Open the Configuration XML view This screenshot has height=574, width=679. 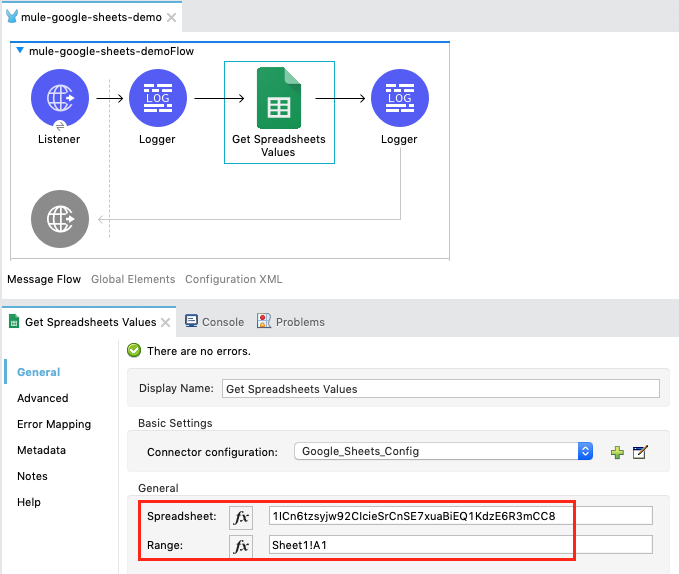point(233,279)
